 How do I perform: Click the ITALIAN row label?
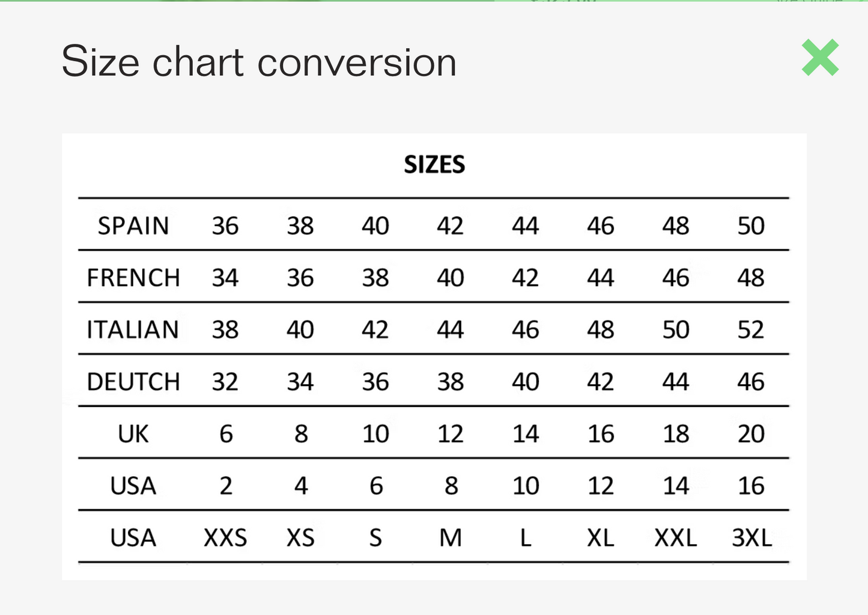[x=133, y=330]
